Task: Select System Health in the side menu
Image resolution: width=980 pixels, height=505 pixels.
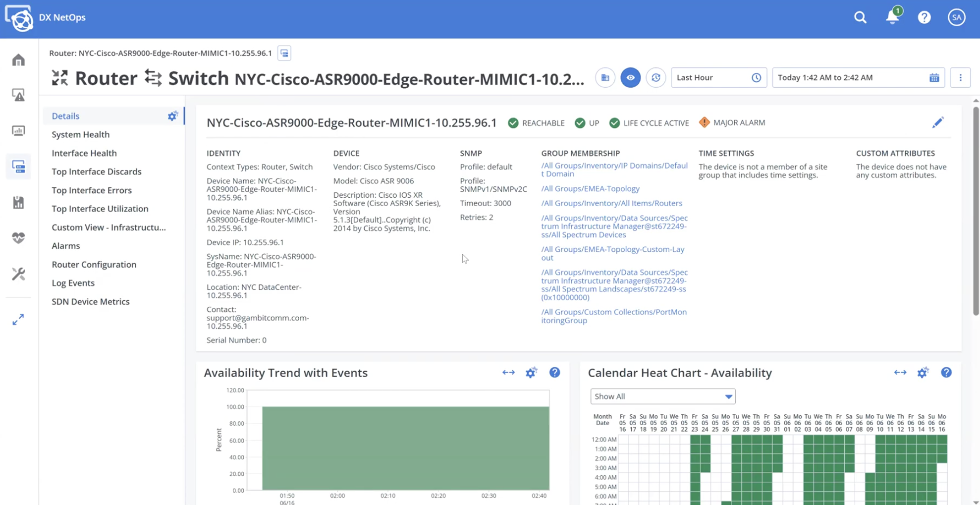Action: (x=81, y=134)
